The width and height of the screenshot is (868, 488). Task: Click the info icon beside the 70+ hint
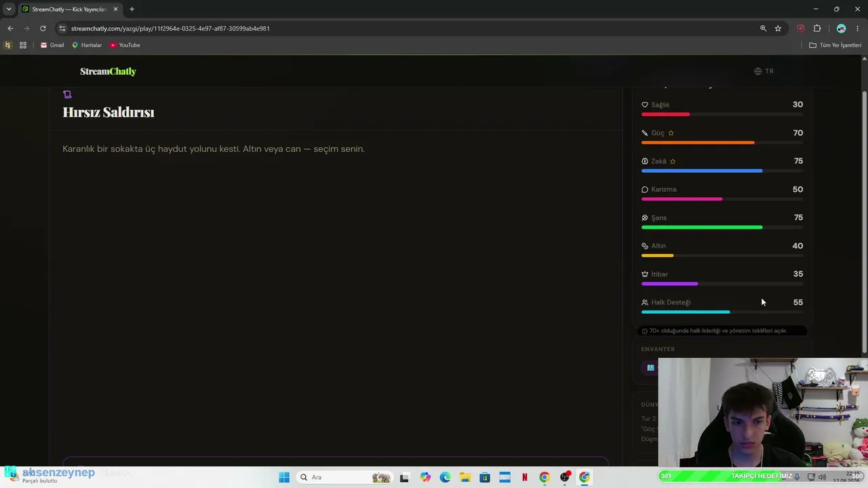(644, 331)
